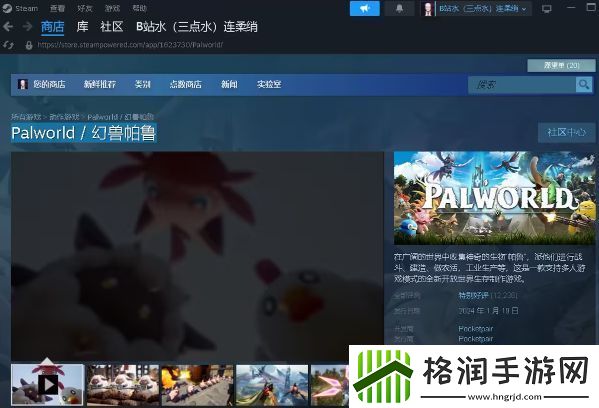The image size is (599, 408).
Task: Click the big picture monitor icon
Action: coord(547,8)
